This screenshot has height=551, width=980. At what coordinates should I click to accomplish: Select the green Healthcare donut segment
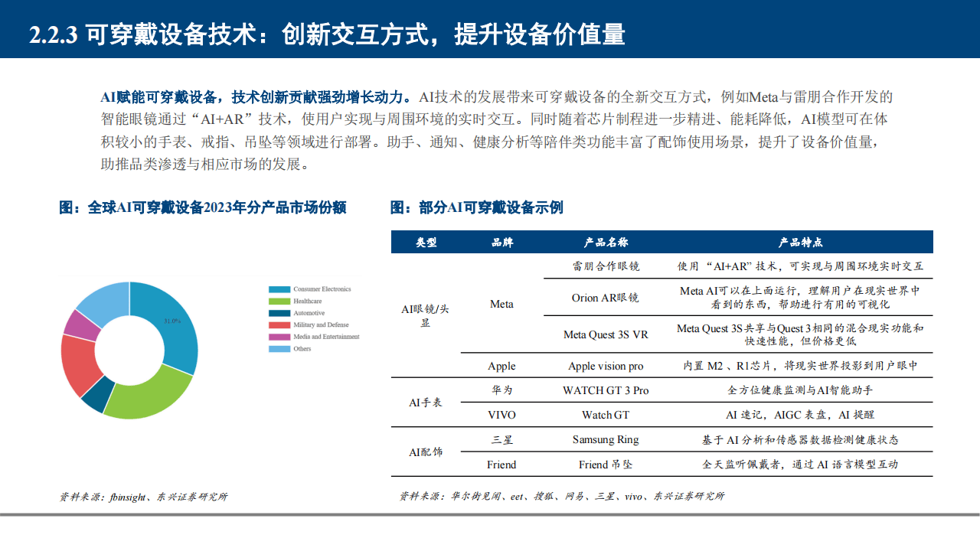[x=145, y=396]
